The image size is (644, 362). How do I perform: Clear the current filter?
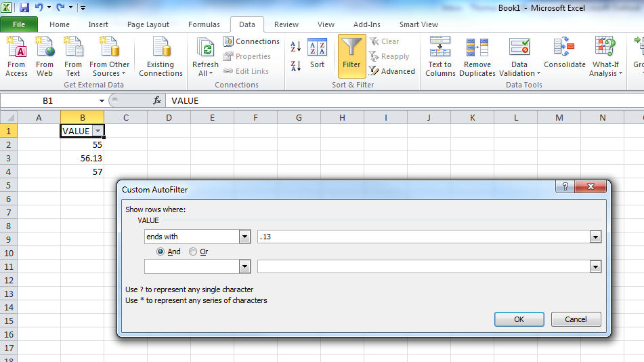coord(384,41)
